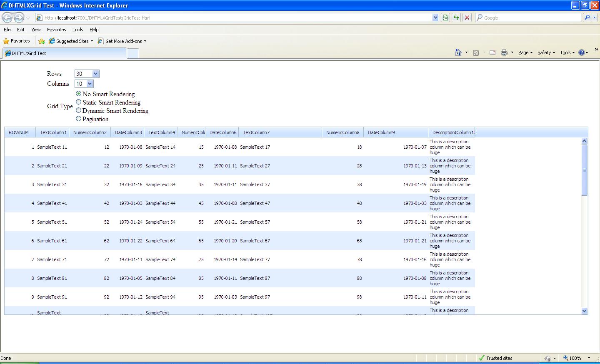Image resolution: width=600 pixels, height=364 pixels.
Task: Open the Edit menu
Action: (x=21, y=30)
